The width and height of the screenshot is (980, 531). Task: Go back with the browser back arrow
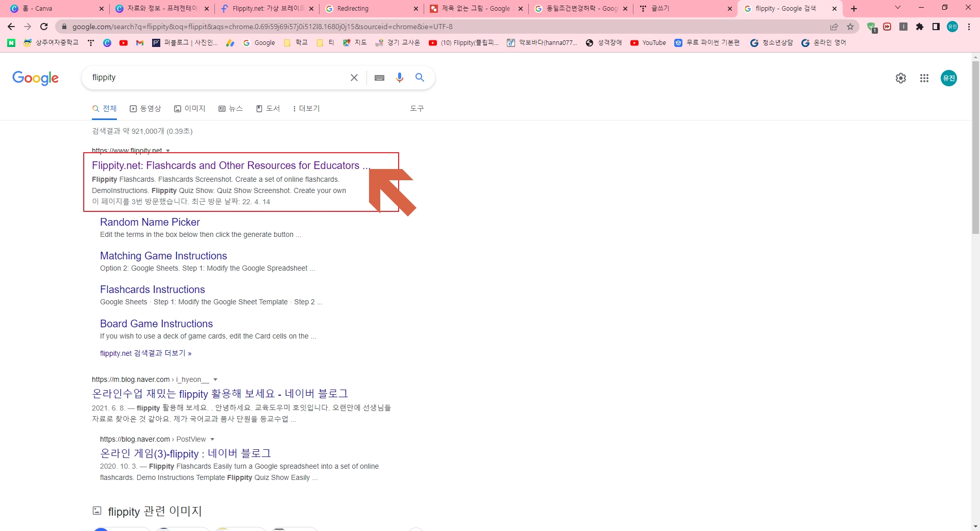tap(11, 27)
